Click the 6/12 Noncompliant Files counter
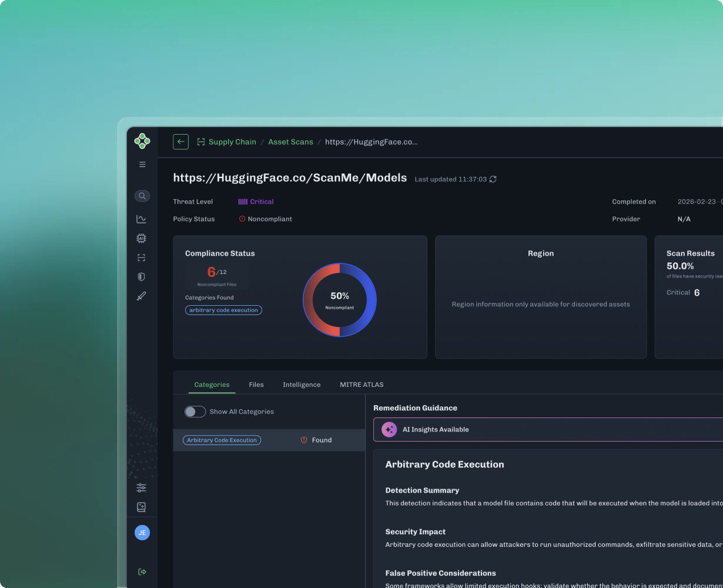 point(217,276)
